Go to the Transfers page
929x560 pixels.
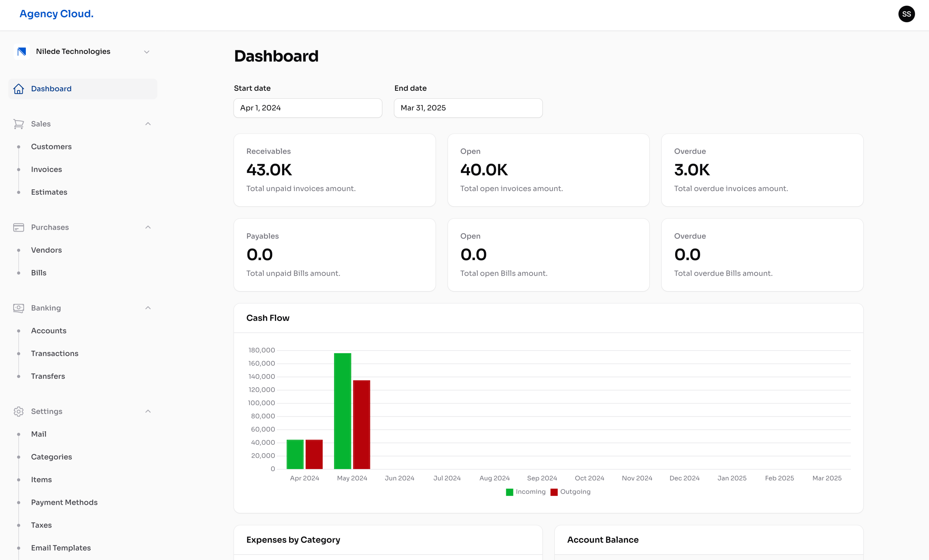(48, 376)
